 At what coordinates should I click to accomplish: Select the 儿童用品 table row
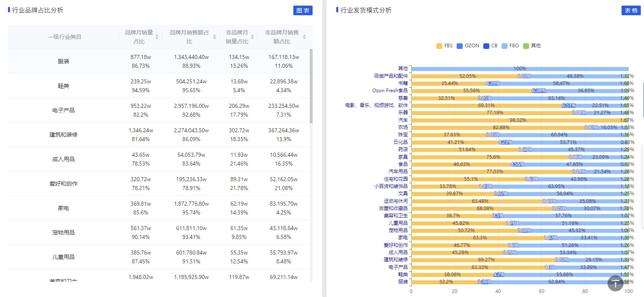click(x=159, y=257)
